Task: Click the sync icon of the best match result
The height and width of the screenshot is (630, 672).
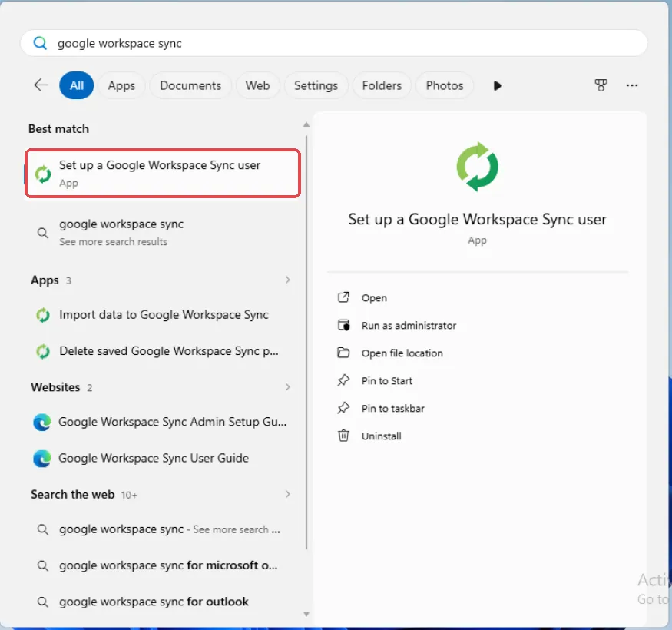Action: 43,174
